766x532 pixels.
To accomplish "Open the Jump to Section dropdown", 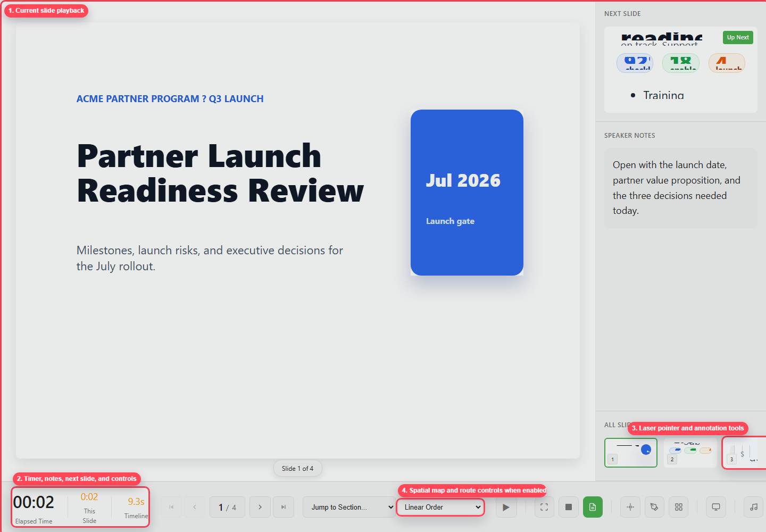I will tap(349, 507).
